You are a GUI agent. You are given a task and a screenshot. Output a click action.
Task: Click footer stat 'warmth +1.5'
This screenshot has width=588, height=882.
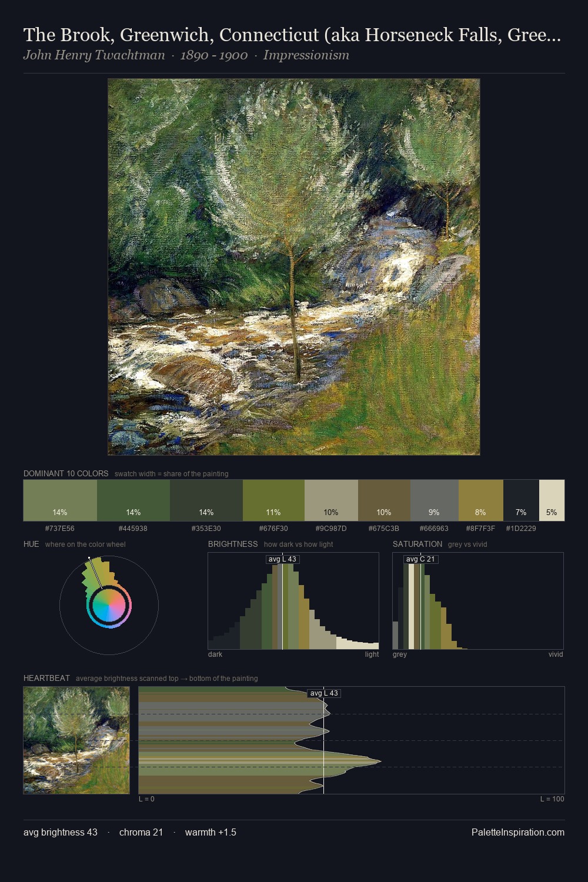click(211, 832)
